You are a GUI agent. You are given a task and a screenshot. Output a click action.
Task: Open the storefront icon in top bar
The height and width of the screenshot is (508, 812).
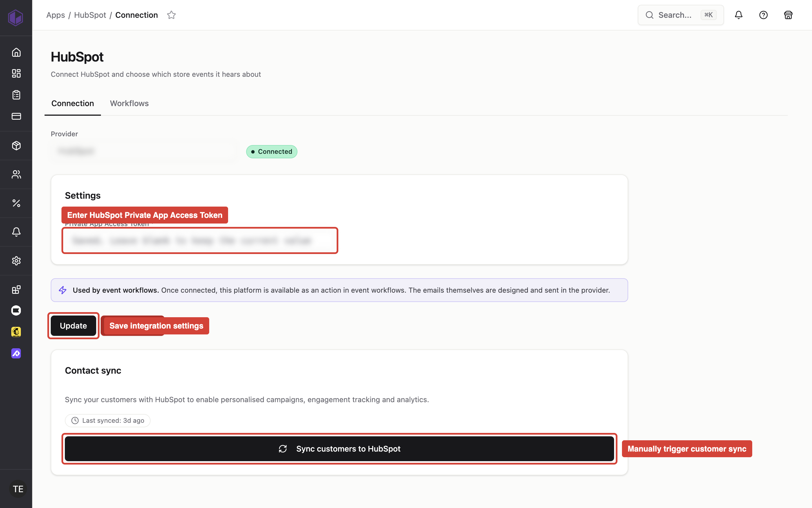click(788, 15)
